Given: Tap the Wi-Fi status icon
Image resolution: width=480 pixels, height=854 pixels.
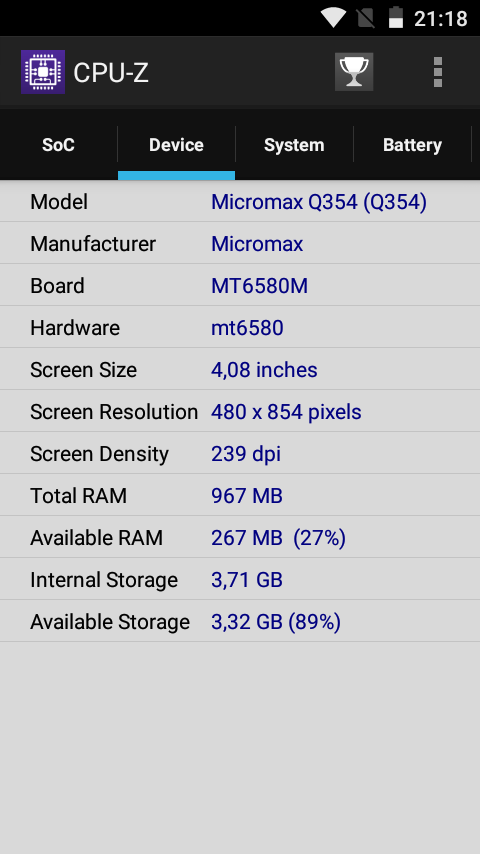Looking at the screenshot, I should click(x=333, y=17).
